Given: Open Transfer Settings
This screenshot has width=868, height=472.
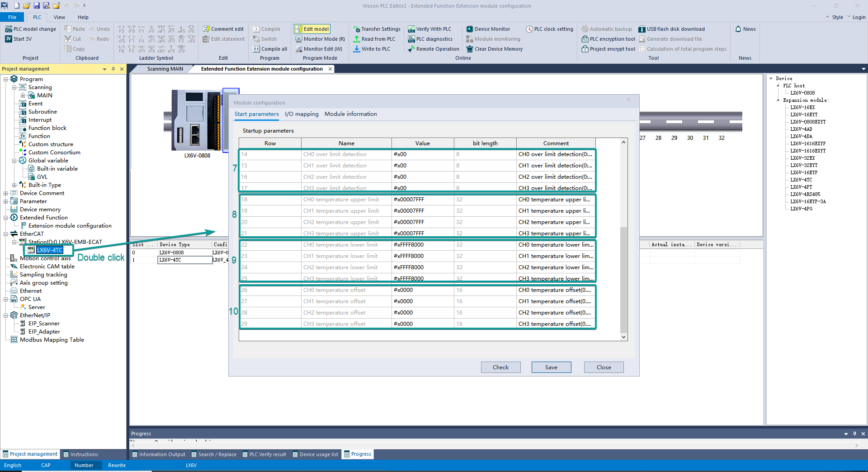Looking at the screenshot, I should [x=377, y=29].
